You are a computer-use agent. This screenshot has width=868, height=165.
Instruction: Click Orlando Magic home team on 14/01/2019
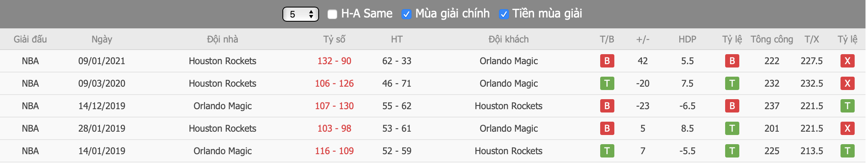[x=222, y=151]
